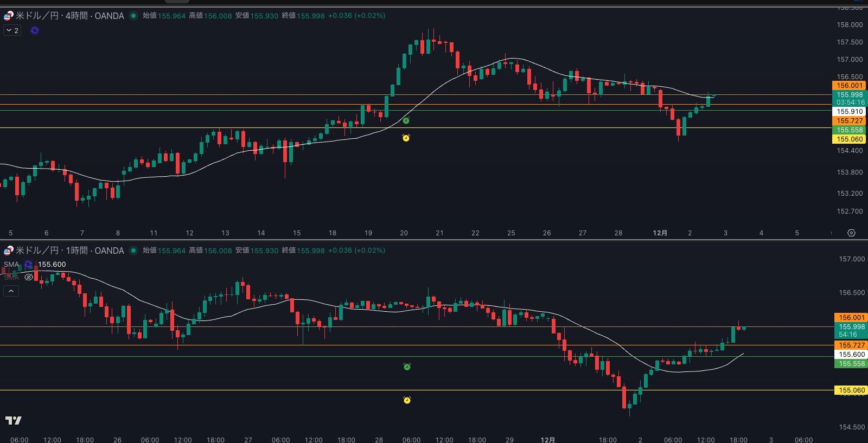868x443 pixels.
Task: Click market status green dot on 4-hour chart
Action: pos(133,16)
